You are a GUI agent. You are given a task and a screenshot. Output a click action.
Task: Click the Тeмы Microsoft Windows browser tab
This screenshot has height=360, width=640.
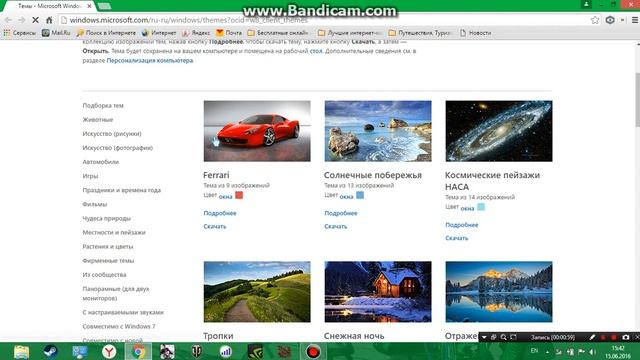tap(50, 6)
